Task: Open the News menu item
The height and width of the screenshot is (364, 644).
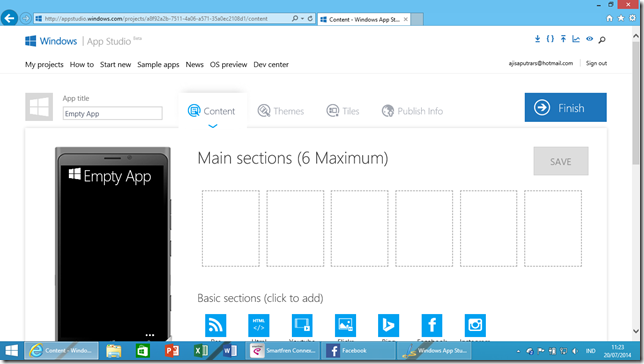Action: click(x=194, y=65)
